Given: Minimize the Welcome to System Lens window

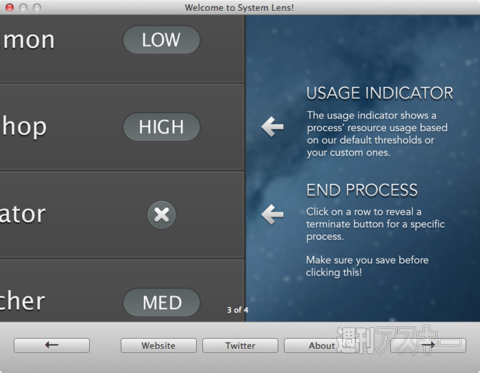Looking at the screenshot, I should point(23,7).
